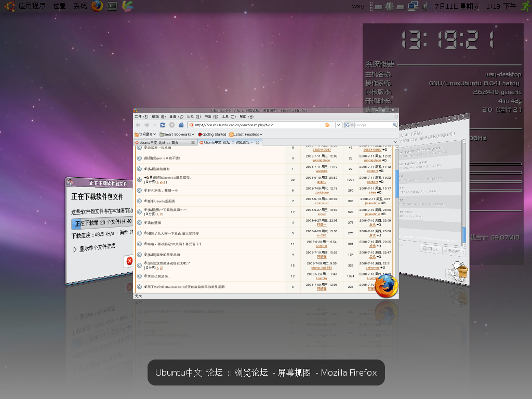Screen dimensions: 532x399
Task: Click the Firefox stop loading button
Action: [172, 125]
